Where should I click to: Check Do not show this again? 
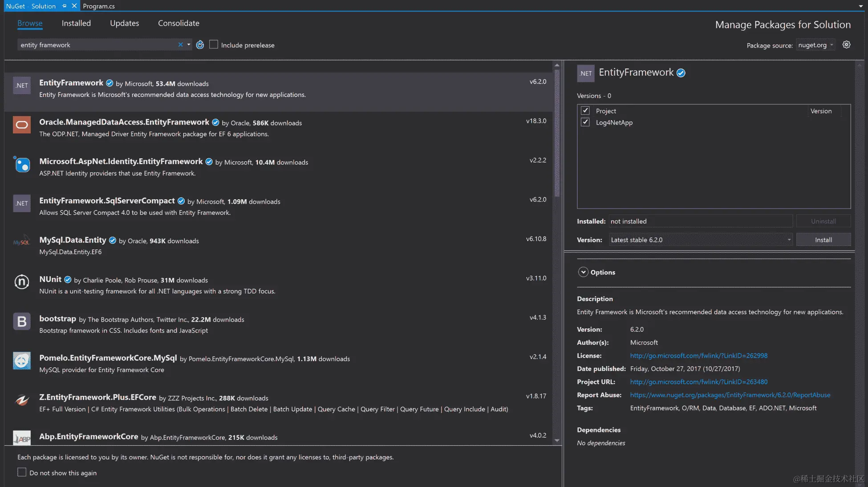22,472
